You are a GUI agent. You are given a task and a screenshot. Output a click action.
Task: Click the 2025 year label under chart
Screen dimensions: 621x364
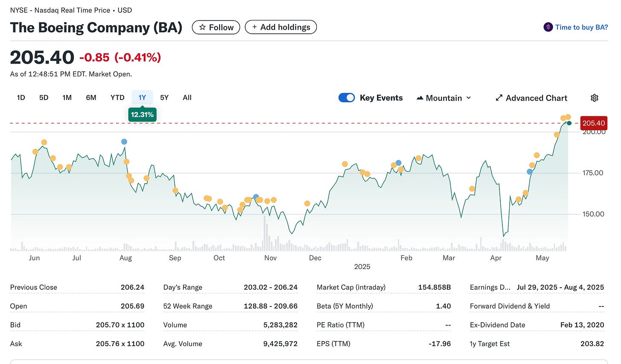(362, 267)
